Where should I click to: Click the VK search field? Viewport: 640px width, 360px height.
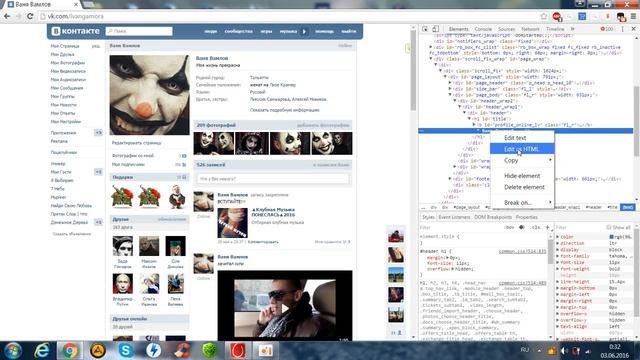coord(139,31)
